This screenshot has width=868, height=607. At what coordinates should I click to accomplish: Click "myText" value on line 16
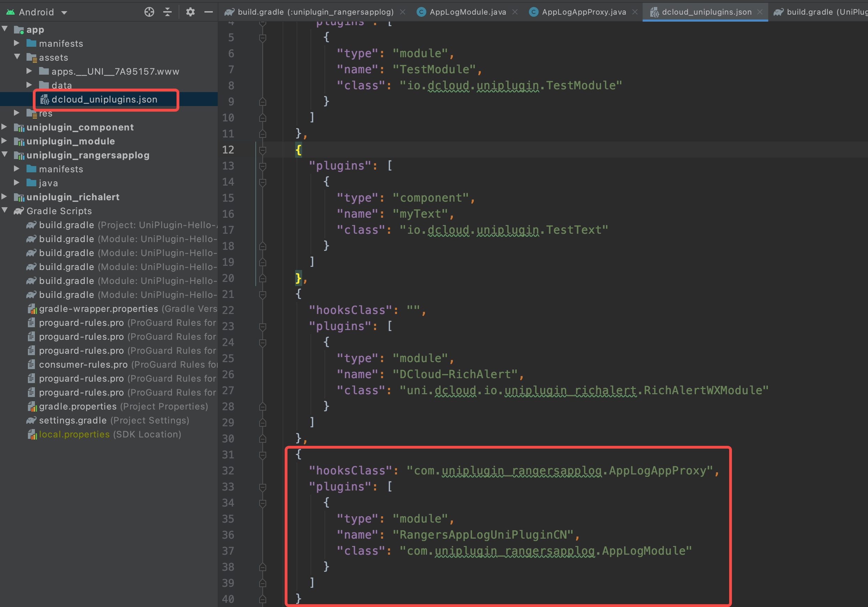coord(420,214)
